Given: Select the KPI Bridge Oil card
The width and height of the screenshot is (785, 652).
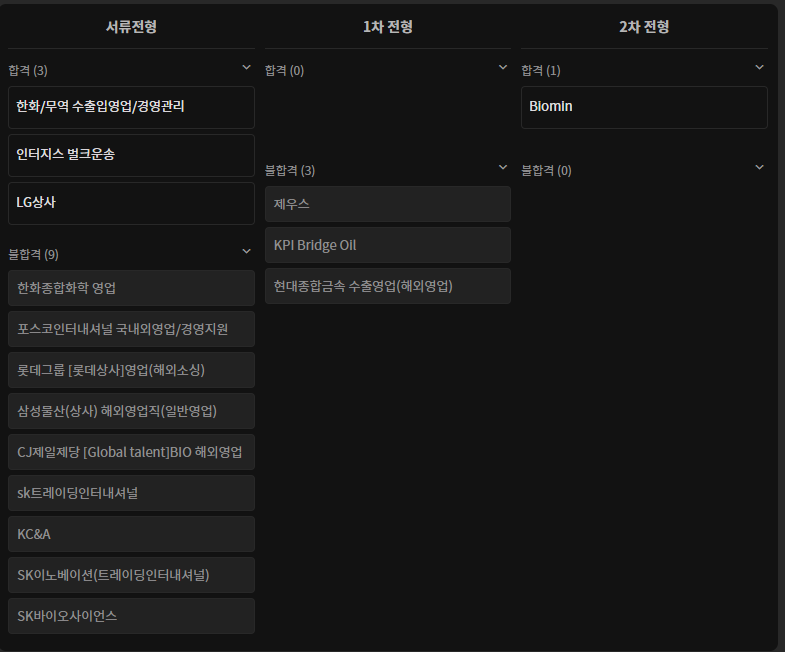Looking at the screenshot, I should tap(387, 245).
